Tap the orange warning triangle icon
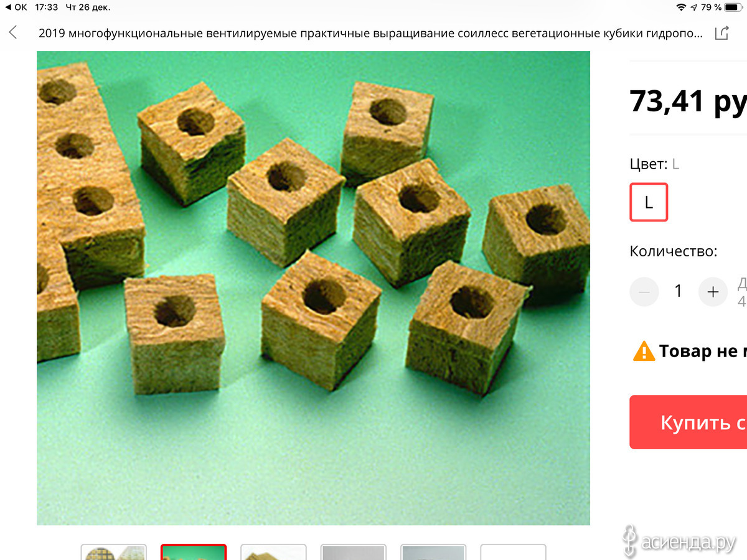 tap(644, 352)
